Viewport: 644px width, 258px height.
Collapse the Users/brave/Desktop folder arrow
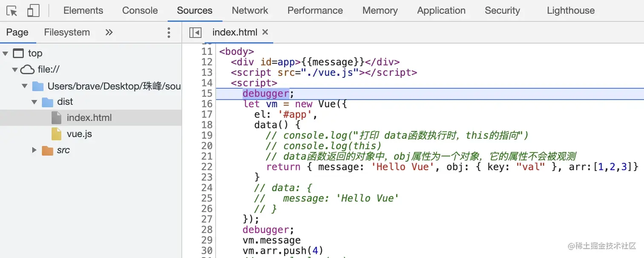[x=25, y=86]
